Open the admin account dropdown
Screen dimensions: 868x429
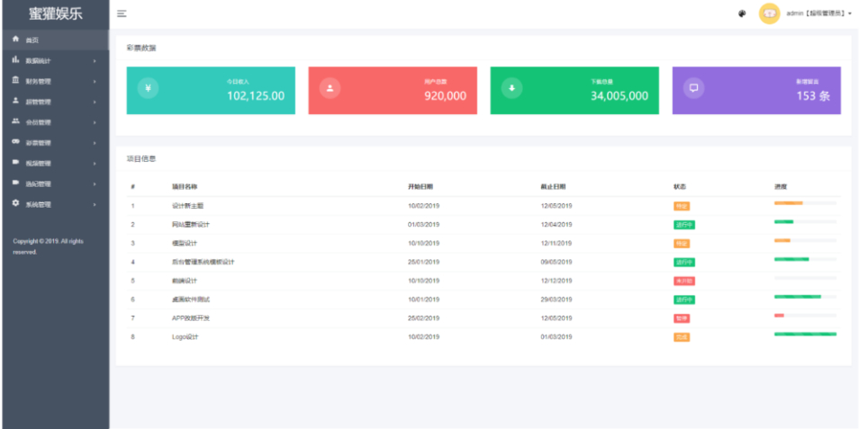pos(818,13)
